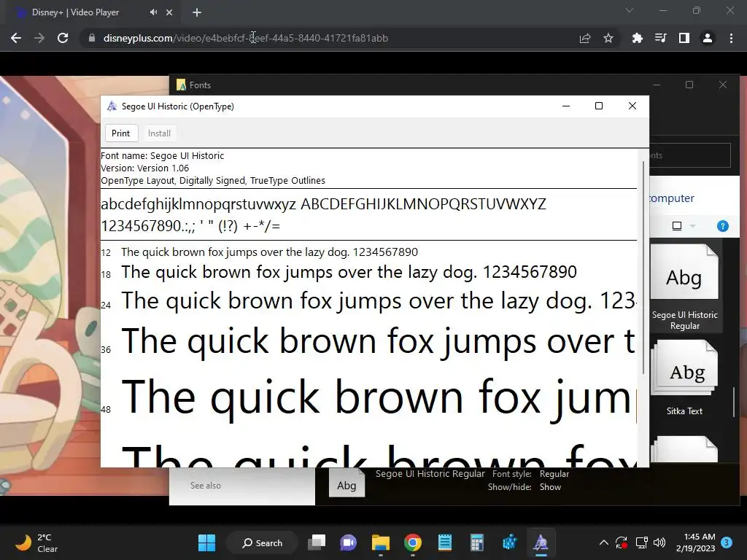Bookmark this tab with star icon
The height and width of the screenshot is (560, 747).
[608, 38]
